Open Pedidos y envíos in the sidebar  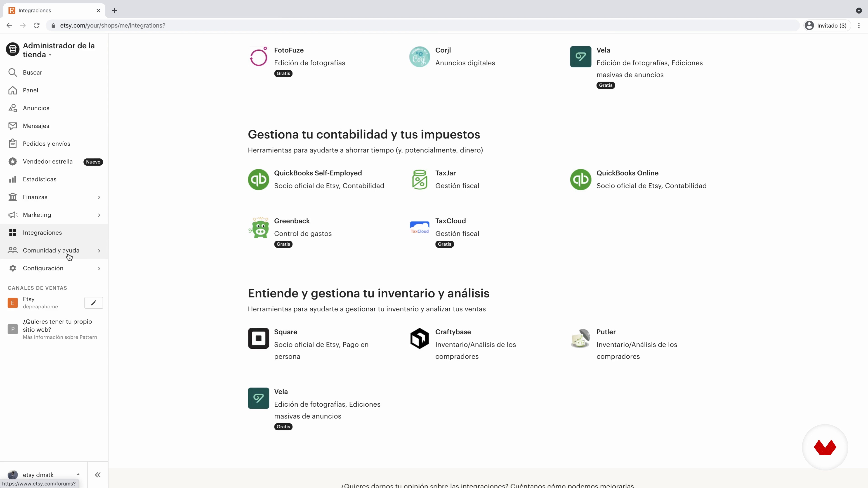pyautogui.click(x=54, y=143)
